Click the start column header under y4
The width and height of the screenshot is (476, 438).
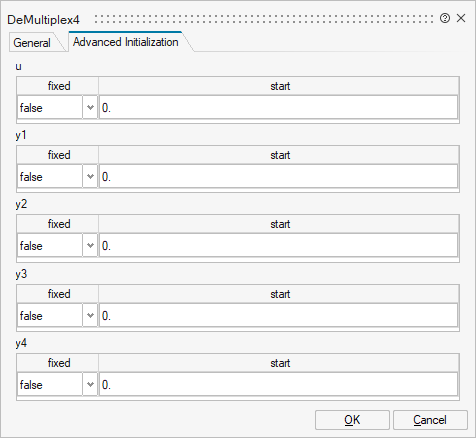pos(279,363)
